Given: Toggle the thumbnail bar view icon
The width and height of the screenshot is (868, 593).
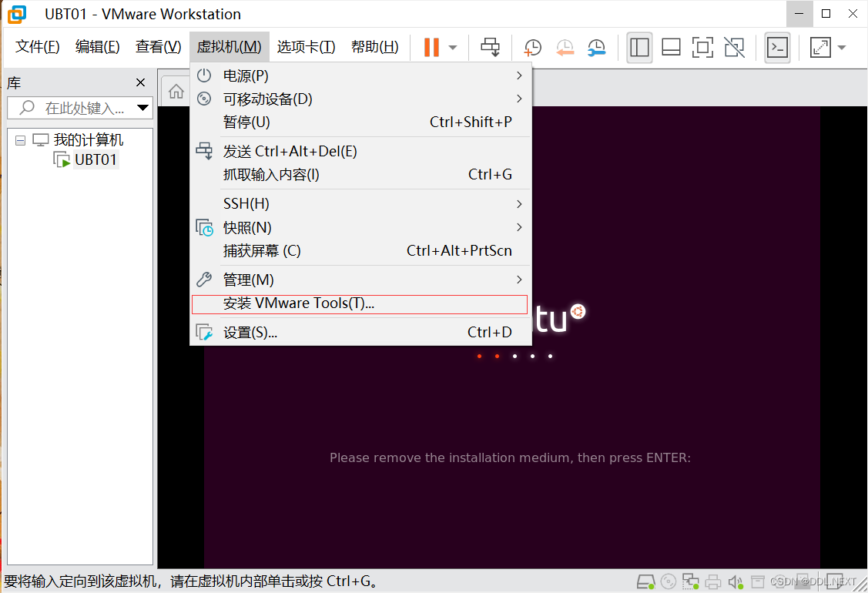Looking at the screenshot, I should point(671,47).
